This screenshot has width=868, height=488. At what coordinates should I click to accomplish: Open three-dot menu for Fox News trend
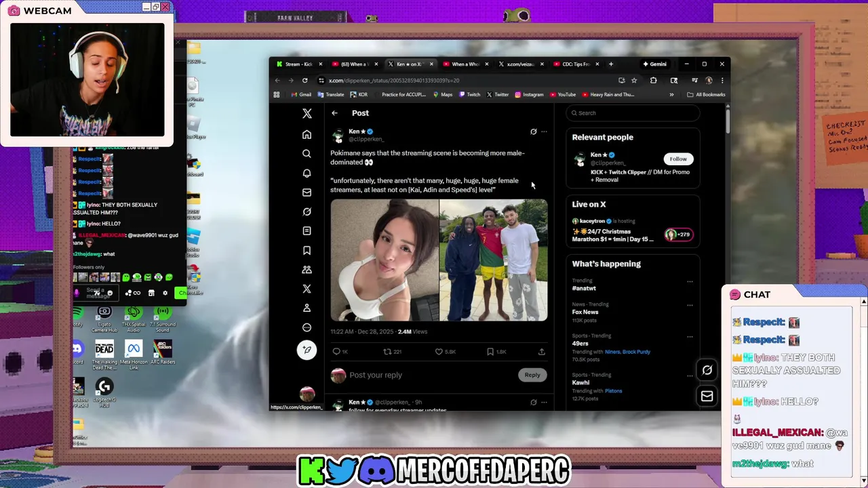tap(690, 305)
